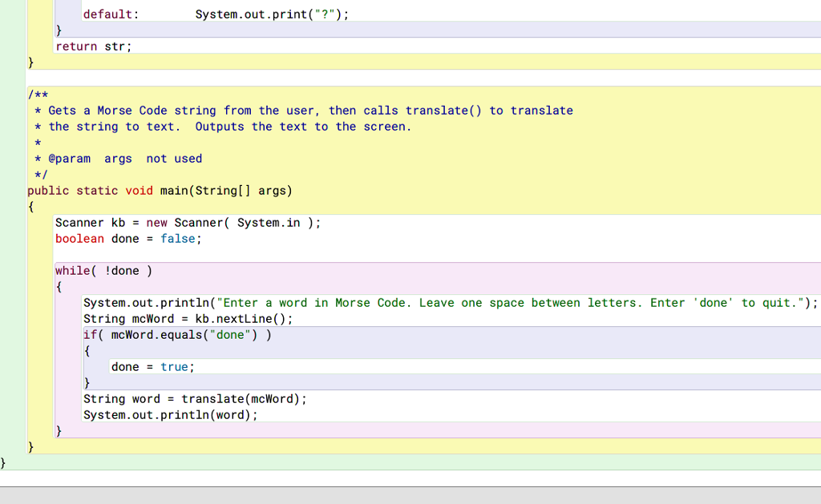Click the 'String word = translate(mcWord);' line
The width and height of the screenshot is (821, 504).
click(x=195, y=399)
